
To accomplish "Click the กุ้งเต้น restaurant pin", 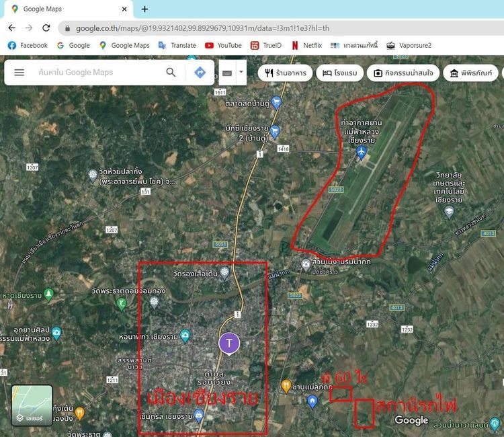I will click(80, 413).
